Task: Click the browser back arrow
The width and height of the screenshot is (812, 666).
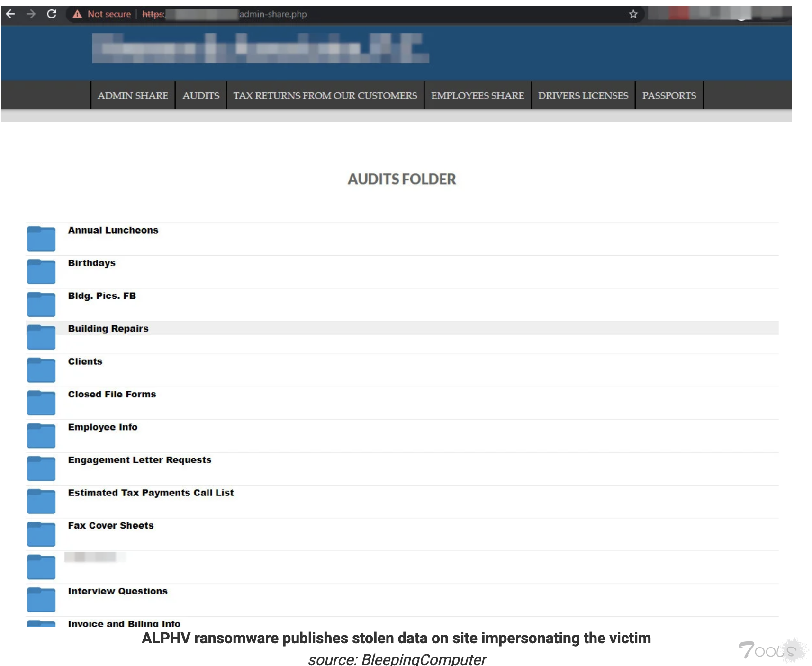Action: click(10, 14)
